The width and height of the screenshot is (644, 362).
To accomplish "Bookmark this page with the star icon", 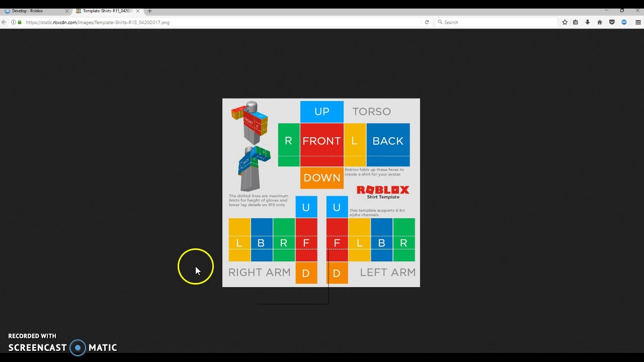I will 565,22.
